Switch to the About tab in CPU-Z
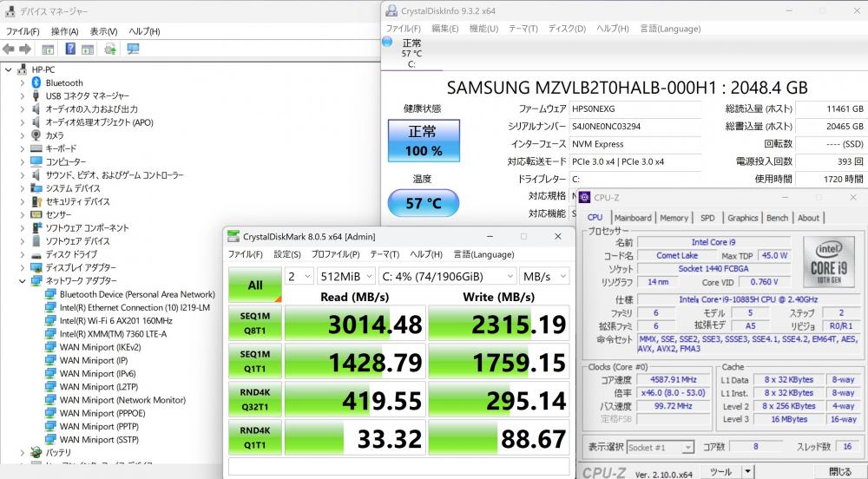868x479 pixels. click(x=808, y=218)
